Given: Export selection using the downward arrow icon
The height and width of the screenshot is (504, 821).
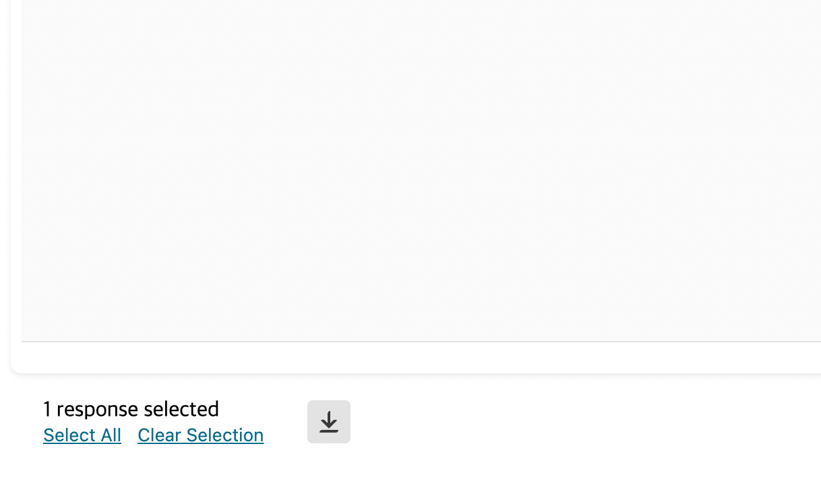Looking at the screenshot, I should click(329, 422).
